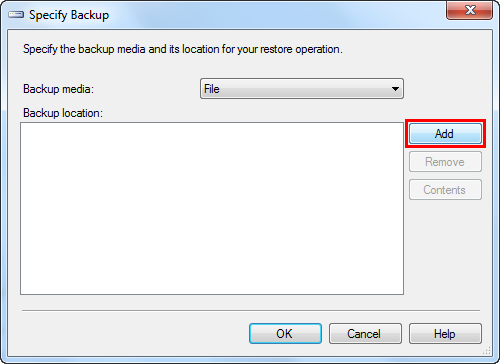Viewport: 500px width, 364px height.
Task: Click the Backup media dropdown arrow
Action: pos(395,89)
